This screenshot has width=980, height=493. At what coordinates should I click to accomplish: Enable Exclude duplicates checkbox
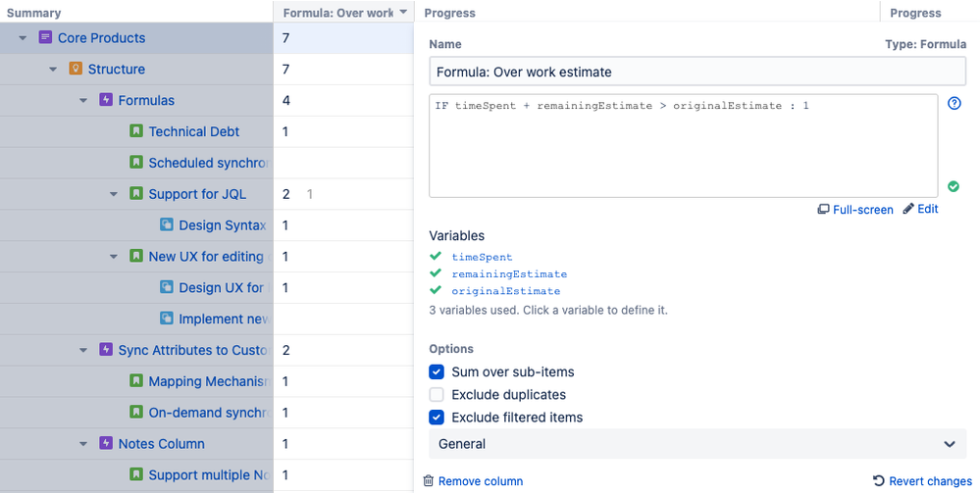(437, 394)
